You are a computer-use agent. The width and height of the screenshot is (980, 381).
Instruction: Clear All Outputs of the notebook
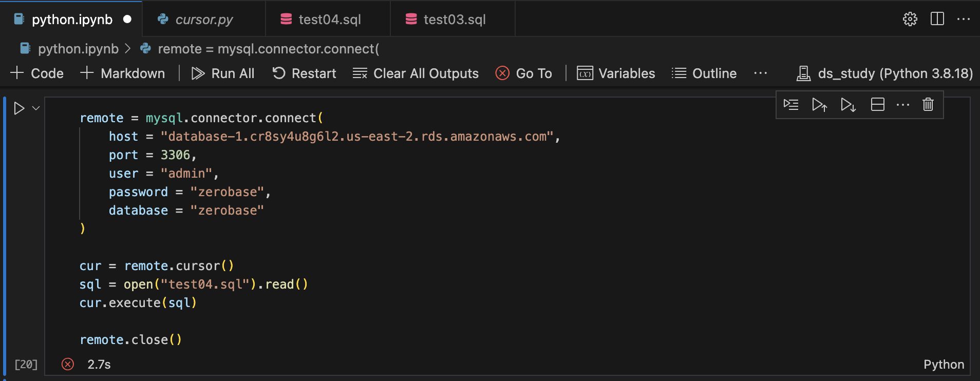click(416, 73)
